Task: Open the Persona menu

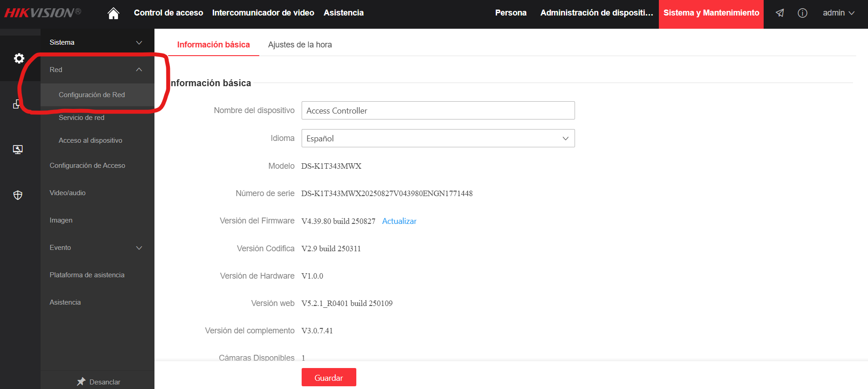Action: pyautogui.click(x=511, y=13)
